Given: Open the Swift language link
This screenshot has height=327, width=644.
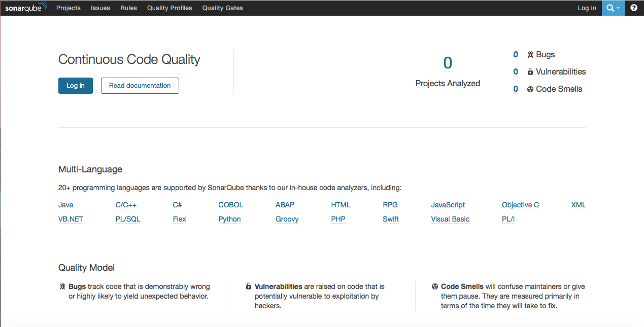Looking at the screenshot, I should pyautogui.click(x=391, y=220).
